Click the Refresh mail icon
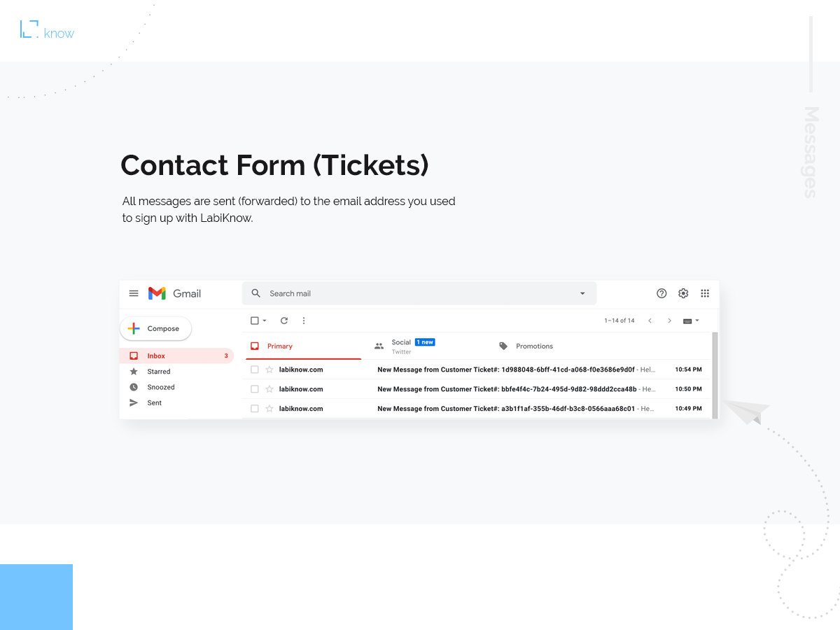840x630 pixels. click(x=284, y=321)
